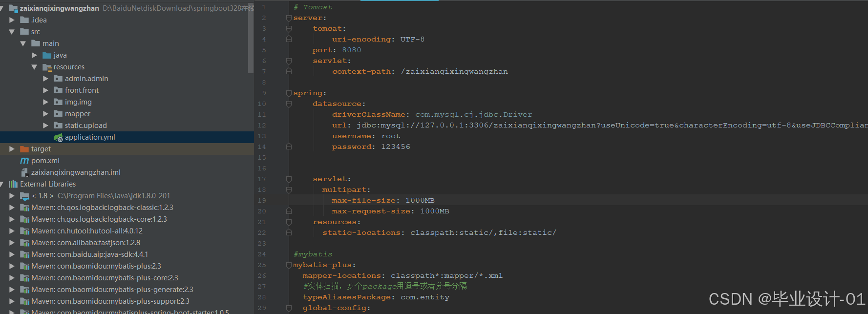Click the typeAliasesPackage value com.entity
This screenshot has height=314, width=868.
(425, 297)
